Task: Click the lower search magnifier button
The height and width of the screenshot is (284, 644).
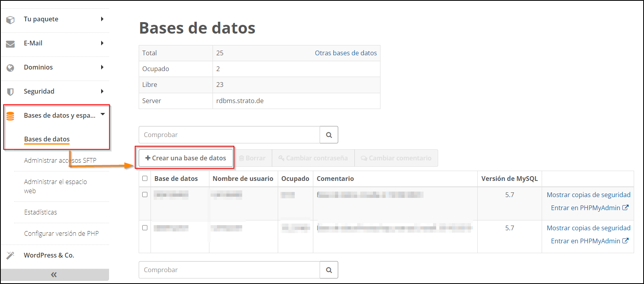Action: point(329,270)
